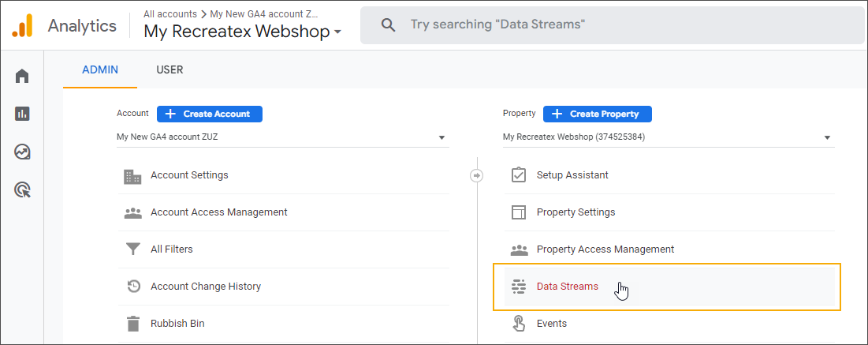Click the Create Account button

[x=209, y=114]
